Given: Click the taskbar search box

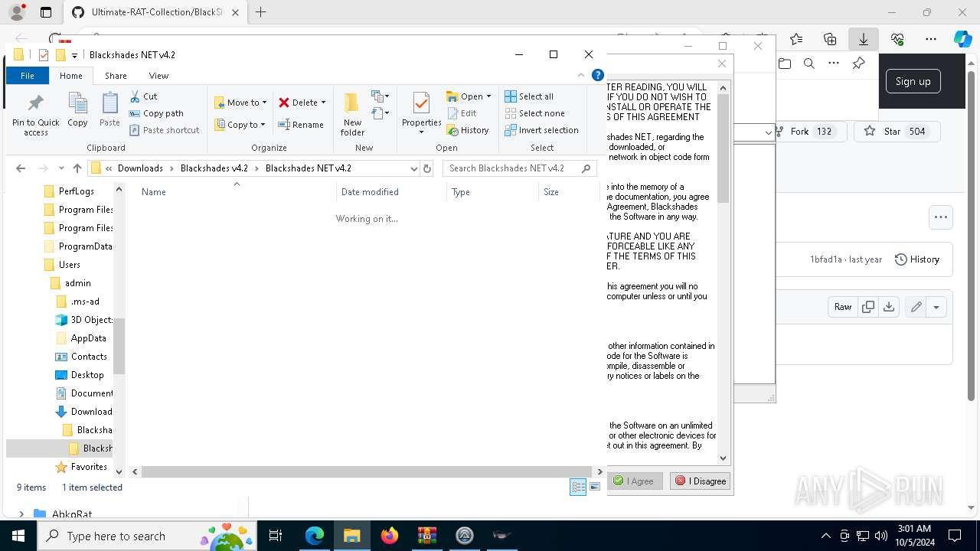Looking at the screenshot, I should (x=148, y=535).
